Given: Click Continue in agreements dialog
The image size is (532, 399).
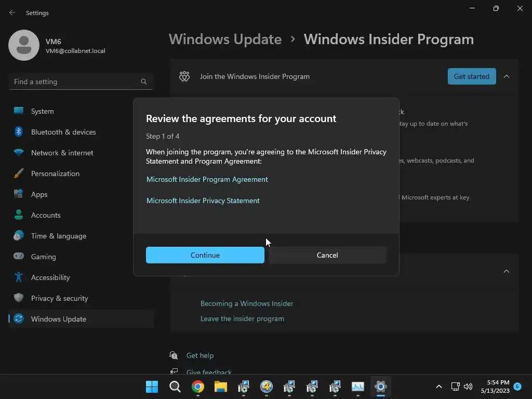Looking at the screenshot, I should pyautogui.click(x=205, y=255).
